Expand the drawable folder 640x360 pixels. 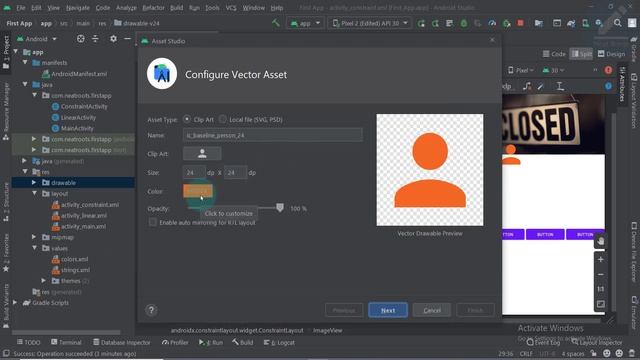pos(34,182)
